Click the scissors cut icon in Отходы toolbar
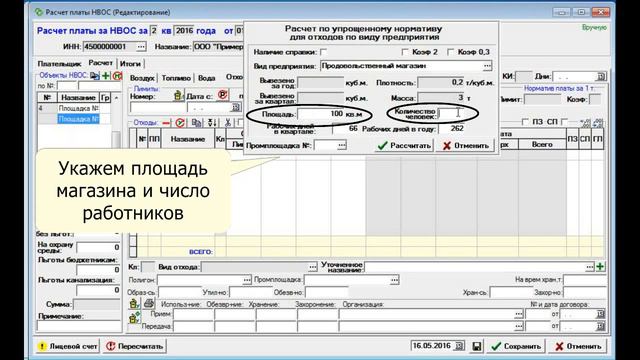The image size is (640, 360). [228, 122]
